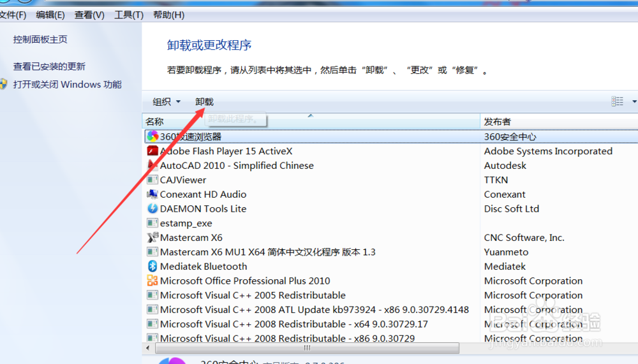Open 查看已安装的更新 link
Screen dimensions: 638x364
(x=49, y=66)
